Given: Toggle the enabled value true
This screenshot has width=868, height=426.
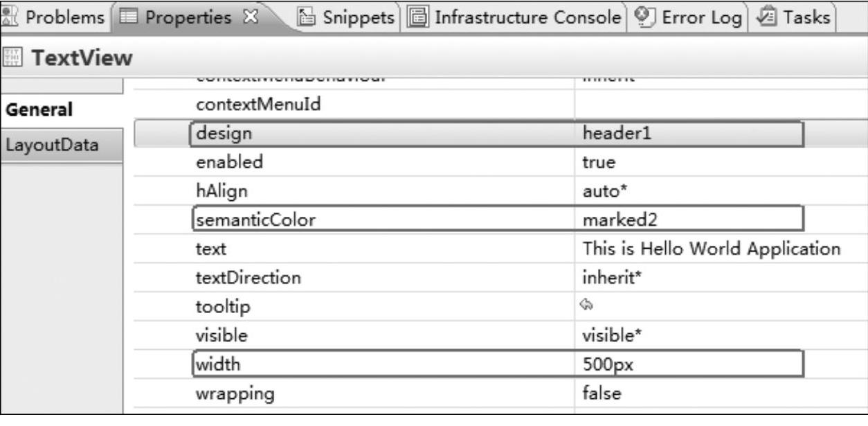Looking at the screenshot, I should 599,163.
